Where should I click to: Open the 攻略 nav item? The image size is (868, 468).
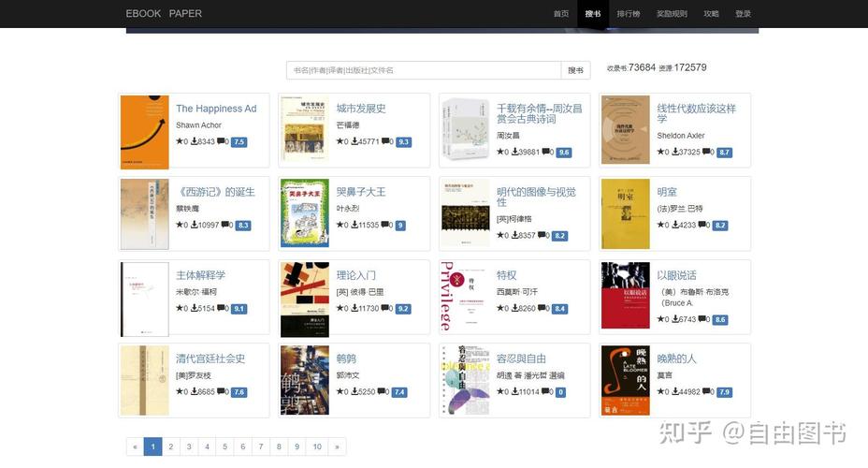click(x=712, y=14)
